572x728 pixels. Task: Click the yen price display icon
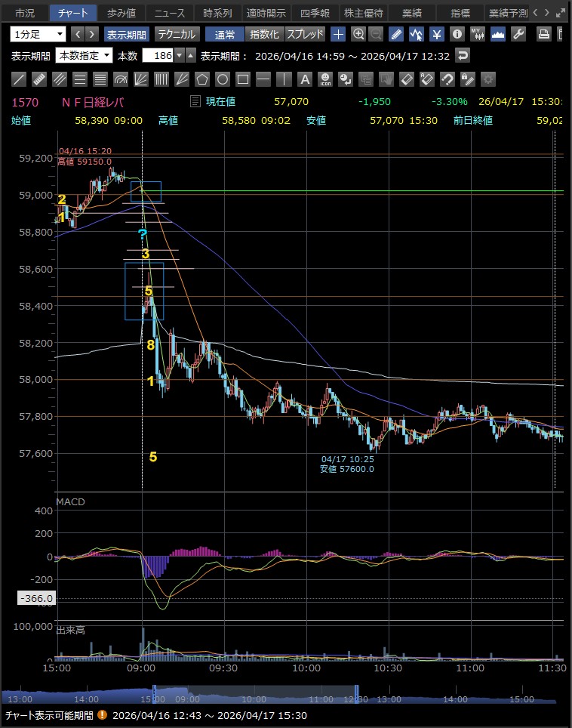tap(437, 34)
